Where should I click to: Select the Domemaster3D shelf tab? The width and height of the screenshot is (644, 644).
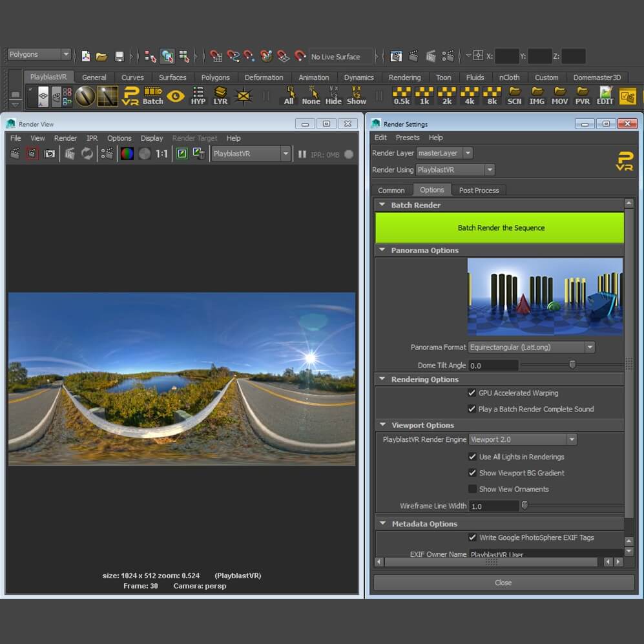597,78
